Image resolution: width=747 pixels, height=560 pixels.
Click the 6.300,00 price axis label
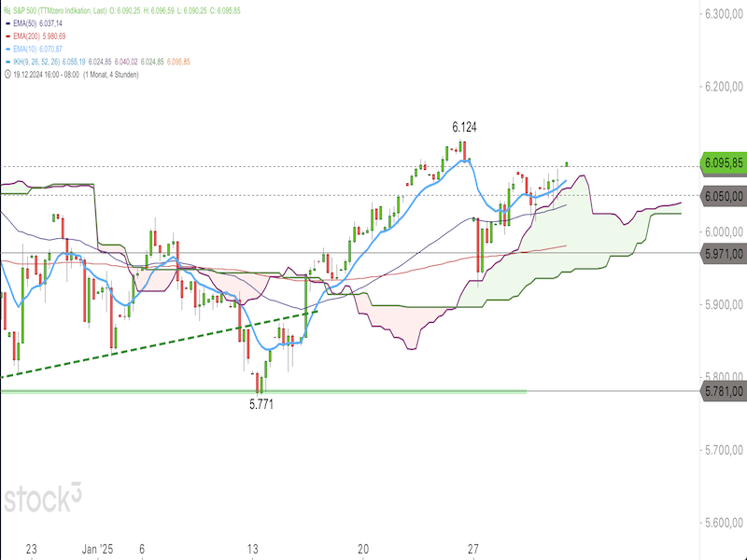(x=725, y=14)
